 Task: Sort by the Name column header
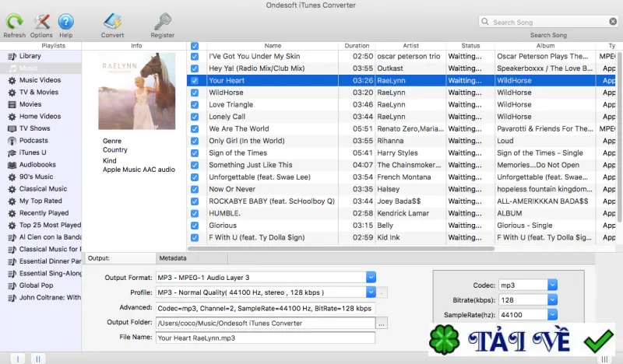(273, 46)
